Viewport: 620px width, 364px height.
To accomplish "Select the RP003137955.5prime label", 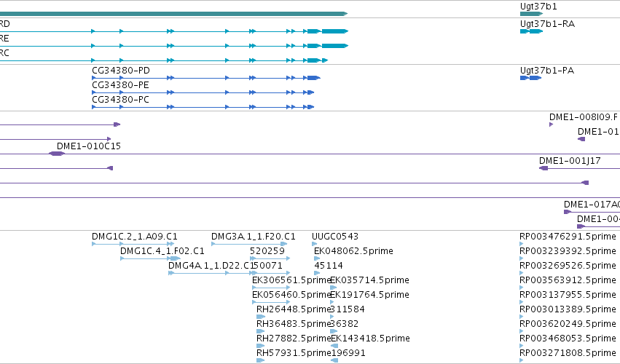I will click(x=568, y=295).
